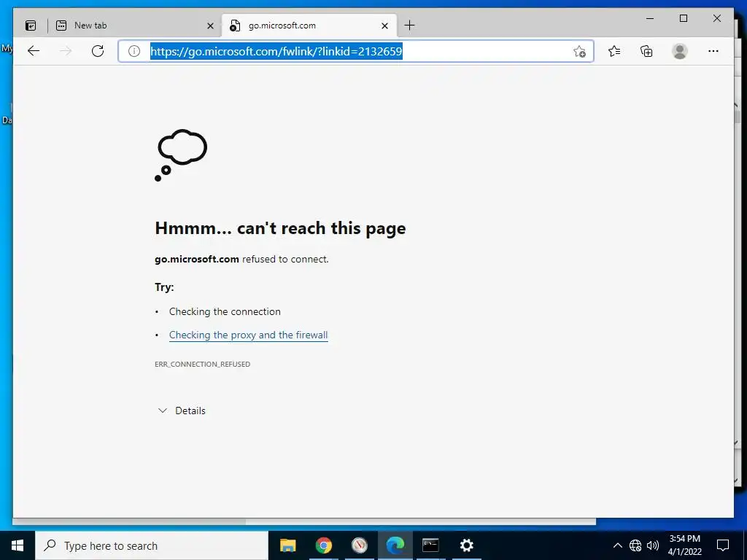This screenshot has height=560, width=747.
Task: Open the Favorites list icon
Action: coord(614,51)
